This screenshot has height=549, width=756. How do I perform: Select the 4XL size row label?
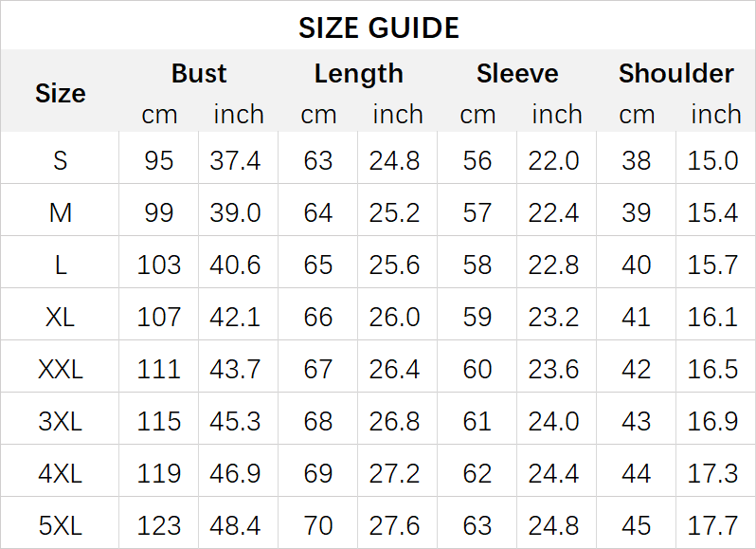(x=61, y=473)
